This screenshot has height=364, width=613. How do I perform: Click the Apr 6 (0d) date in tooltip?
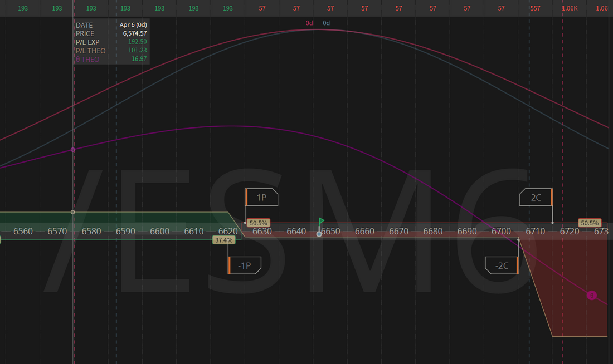(133, 25)
